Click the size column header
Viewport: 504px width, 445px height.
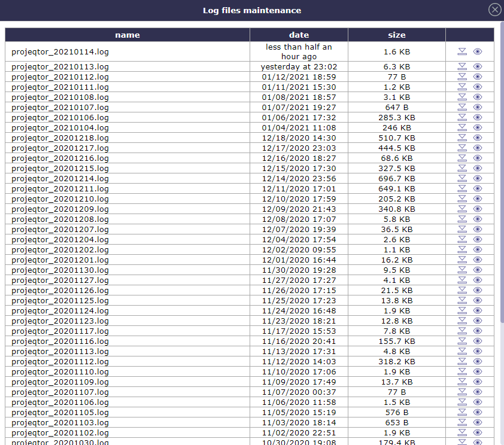click(x=396, y=35)
